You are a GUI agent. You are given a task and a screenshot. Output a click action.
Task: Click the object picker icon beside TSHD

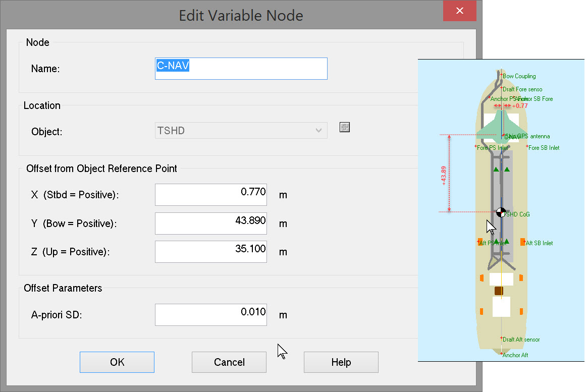tap(345, 128)
